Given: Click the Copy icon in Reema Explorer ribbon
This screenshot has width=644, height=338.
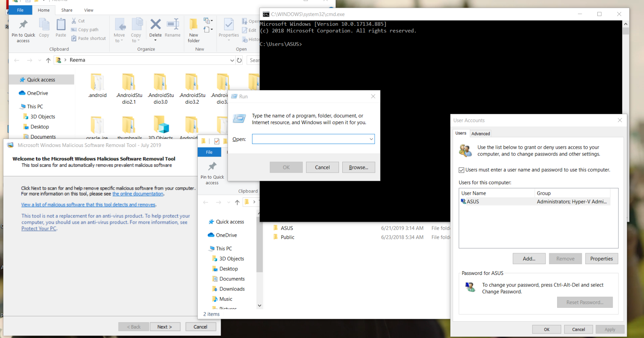Looking at the screenshot, I should [44, 28].
